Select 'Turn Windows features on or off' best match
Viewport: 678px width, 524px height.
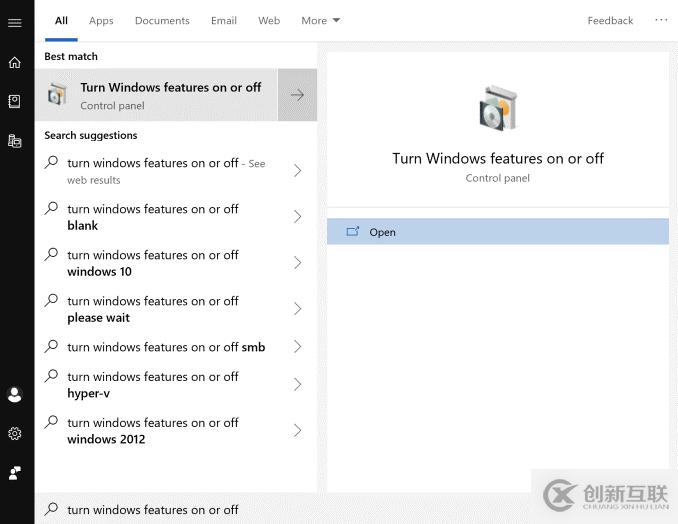(x=157, y=95)
